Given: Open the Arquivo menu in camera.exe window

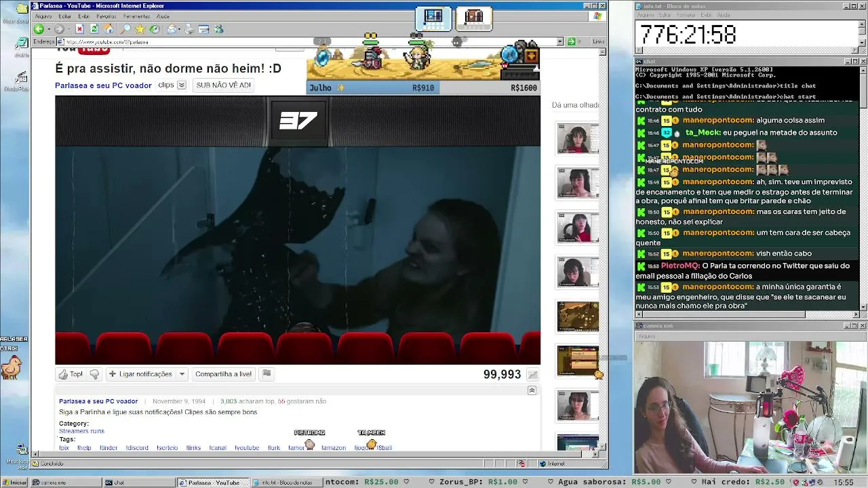Looking at the screenshot, I should coord(647,336).
